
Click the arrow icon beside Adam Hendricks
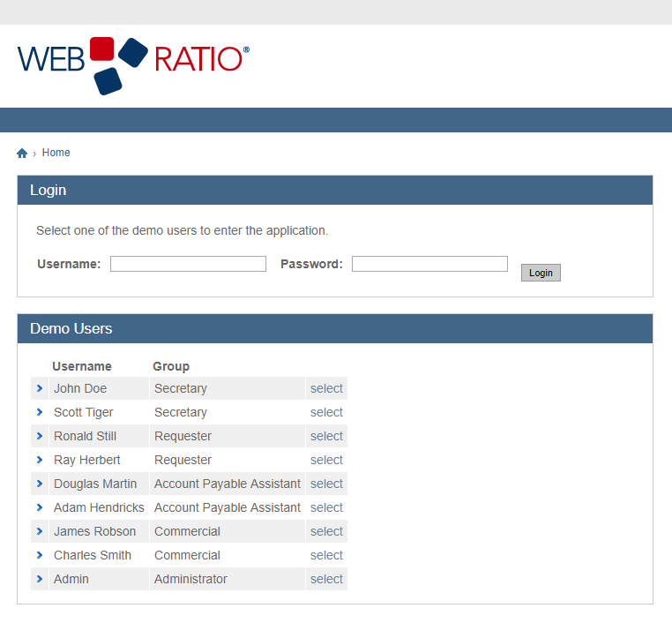tap(40, 507)
